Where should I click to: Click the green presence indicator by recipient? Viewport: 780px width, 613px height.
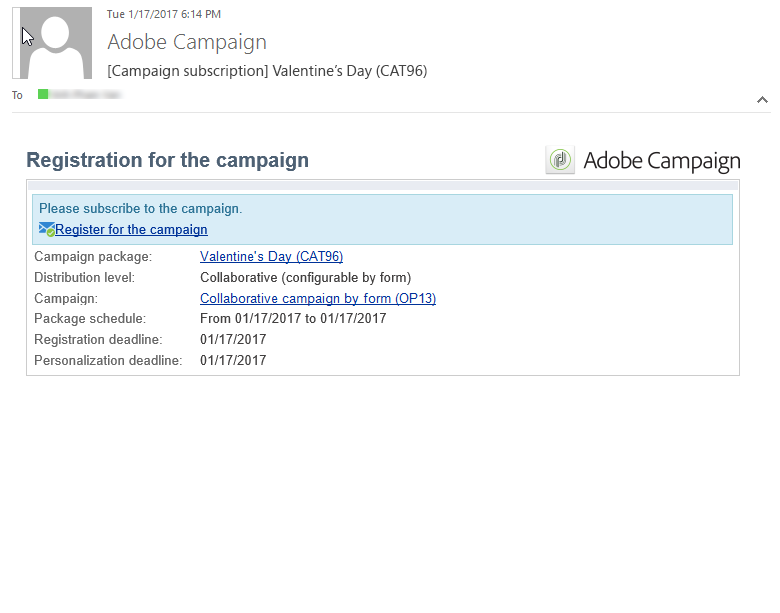point(43,94)
